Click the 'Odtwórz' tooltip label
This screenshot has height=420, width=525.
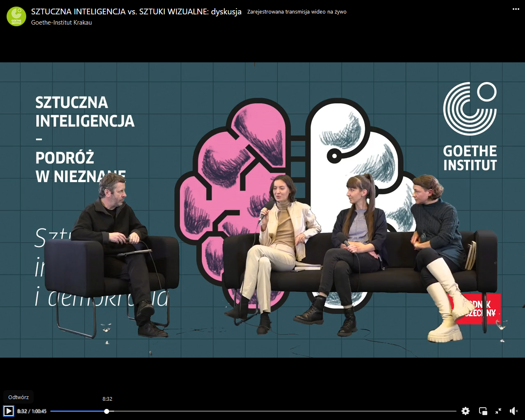point(18,397)
